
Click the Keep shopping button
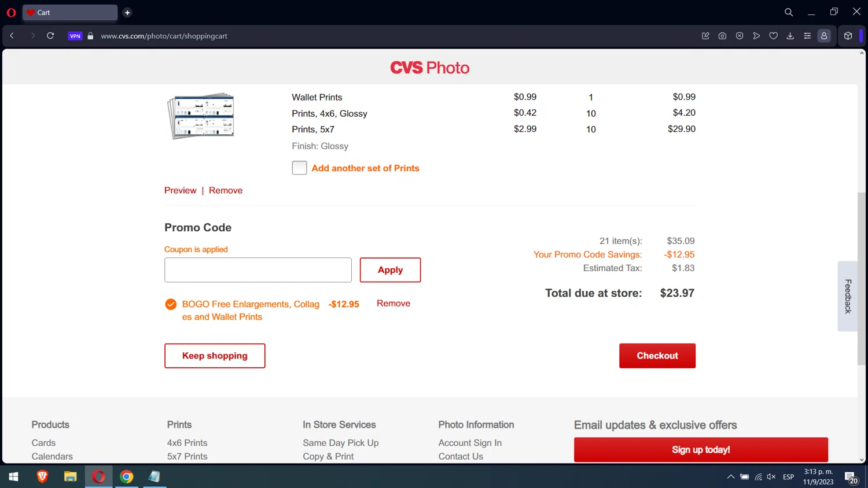[215, 356]
